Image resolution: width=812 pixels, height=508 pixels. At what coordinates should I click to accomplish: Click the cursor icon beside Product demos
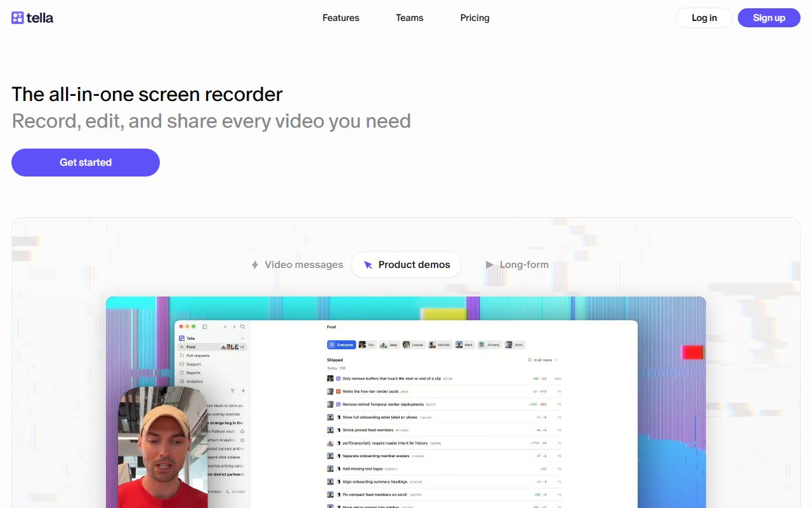pos(368,265)
